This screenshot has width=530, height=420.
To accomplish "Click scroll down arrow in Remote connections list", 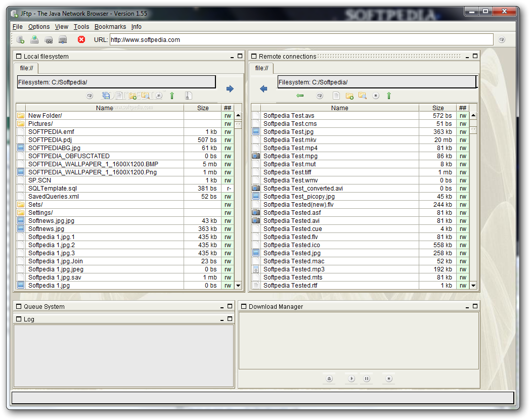I will pos(473,286).
